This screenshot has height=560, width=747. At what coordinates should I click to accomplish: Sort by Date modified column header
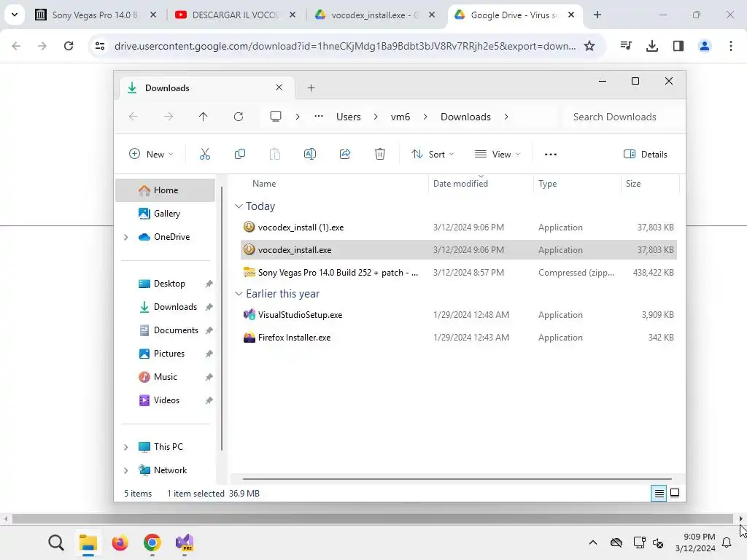pos(481,183)
